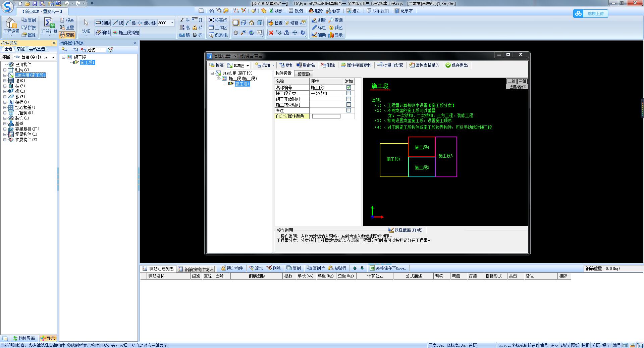Toggle 附加 checkbox for 施工段分类 row
The height and width of the screenshot is (348, 644).
click(x=348, y=93)
